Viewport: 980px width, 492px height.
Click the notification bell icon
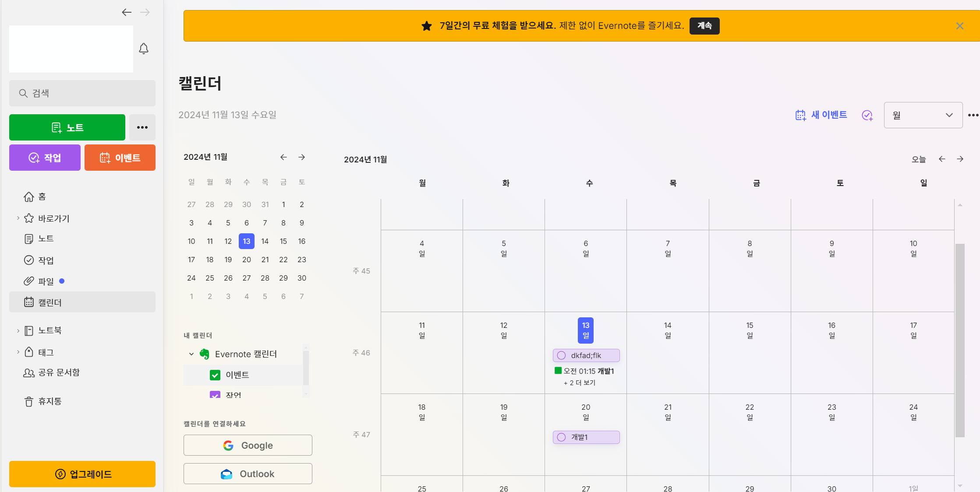click(143, 49)
